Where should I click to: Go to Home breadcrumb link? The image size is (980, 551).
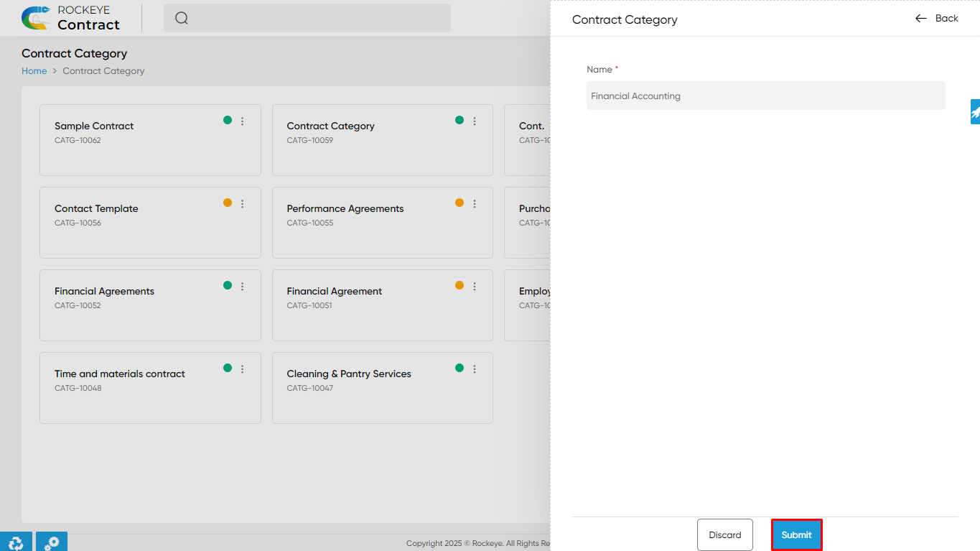[34, 71]
